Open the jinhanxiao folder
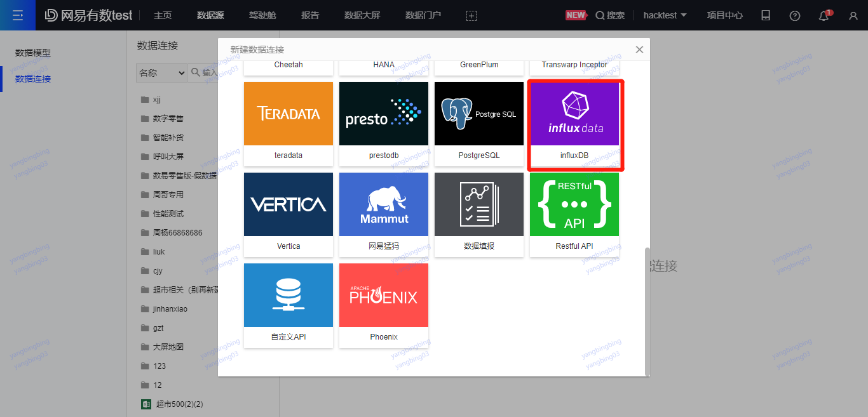The width and height of the screenshot is (868, 417). tap(164, 309)
